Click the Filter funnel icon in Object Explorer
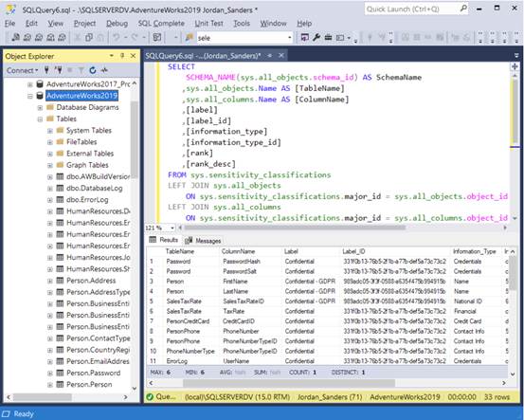This screenshot has width=524, height=420. (x=81, y=70)
